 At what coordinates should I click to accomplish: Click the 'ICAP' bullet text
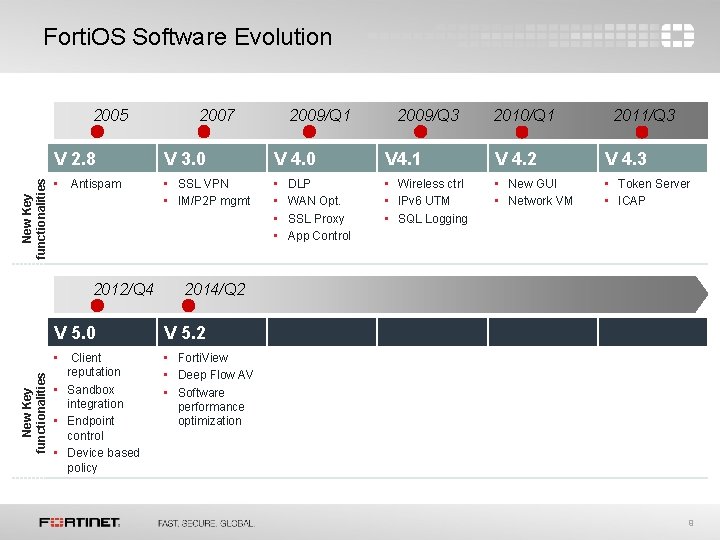click(631, 201)
